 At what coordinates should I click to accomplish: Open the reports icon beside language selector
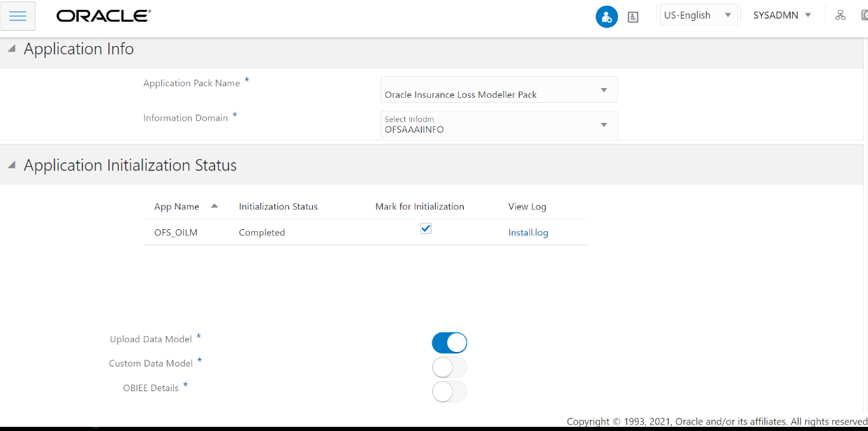(633, 17)
